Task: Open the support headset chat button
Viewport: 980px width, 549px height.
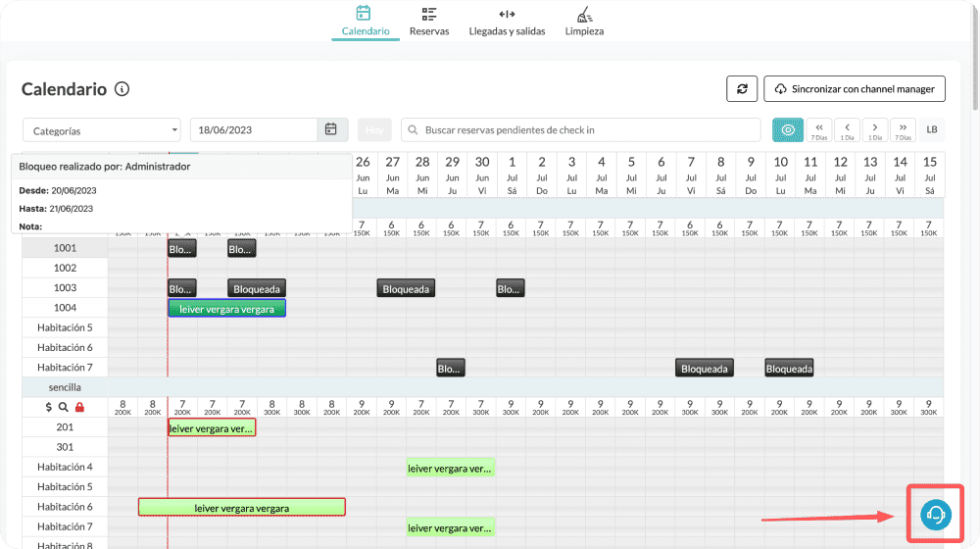Action: point(935,514)
